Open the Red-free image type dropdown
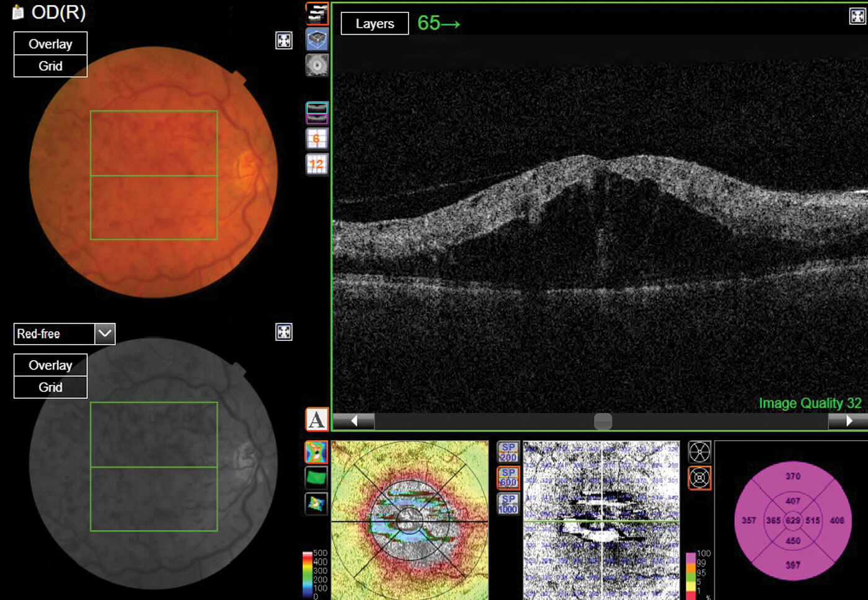 pos(105,333)
